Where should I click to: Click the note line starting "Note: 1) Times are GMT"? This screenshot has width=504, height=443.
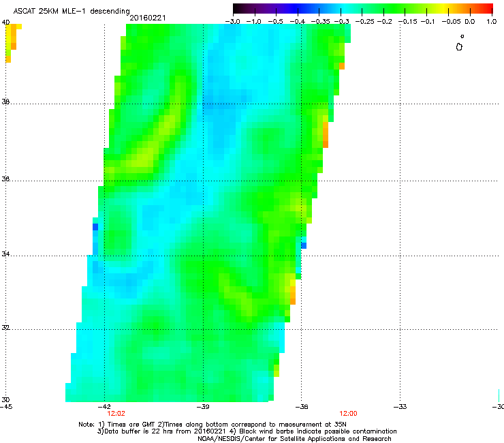tap(212, 425)
